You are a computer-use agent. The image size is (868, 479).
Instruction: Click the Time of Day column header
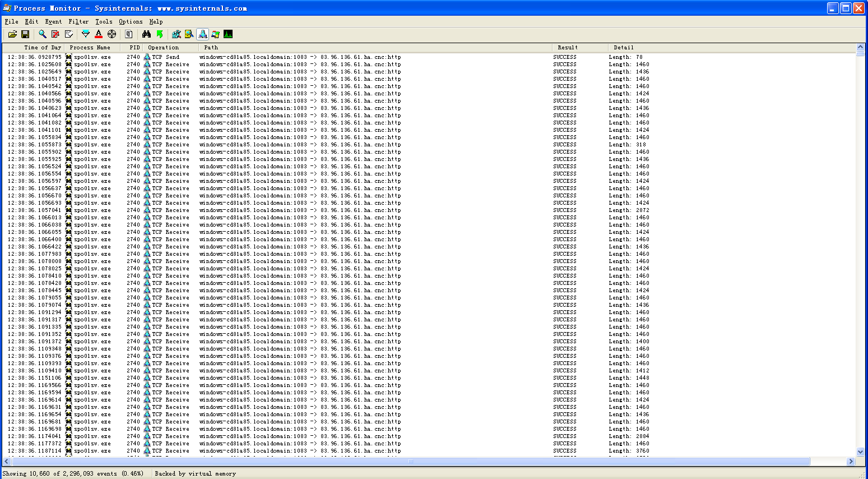click(x=34, y=48)
